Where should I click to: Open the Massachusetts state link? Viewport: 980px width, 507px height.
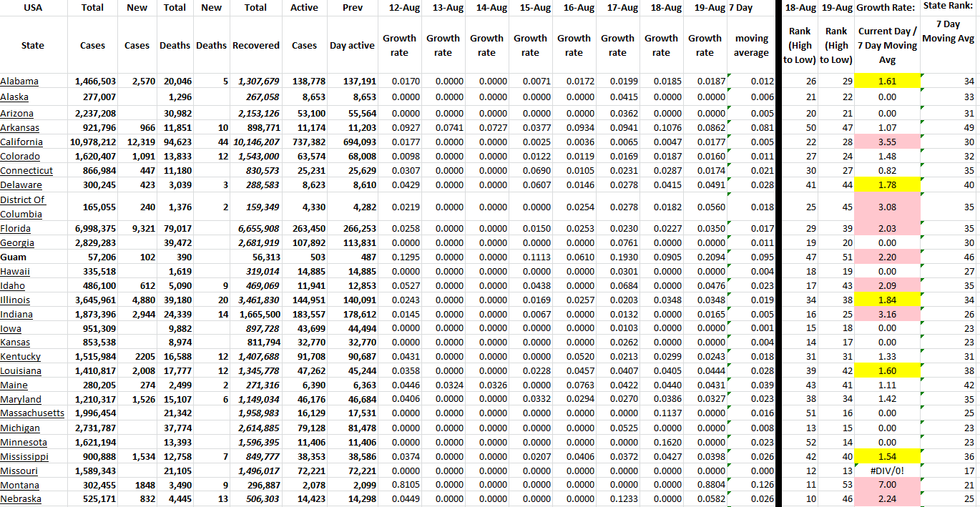pos(32,413)
